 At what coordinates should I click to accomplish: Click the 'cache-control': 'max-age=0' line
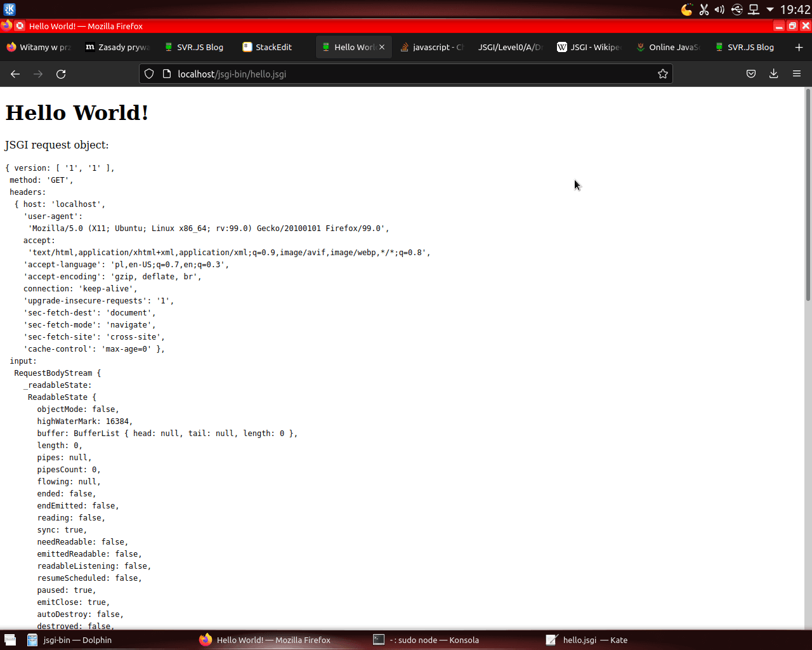pos(94,349)
